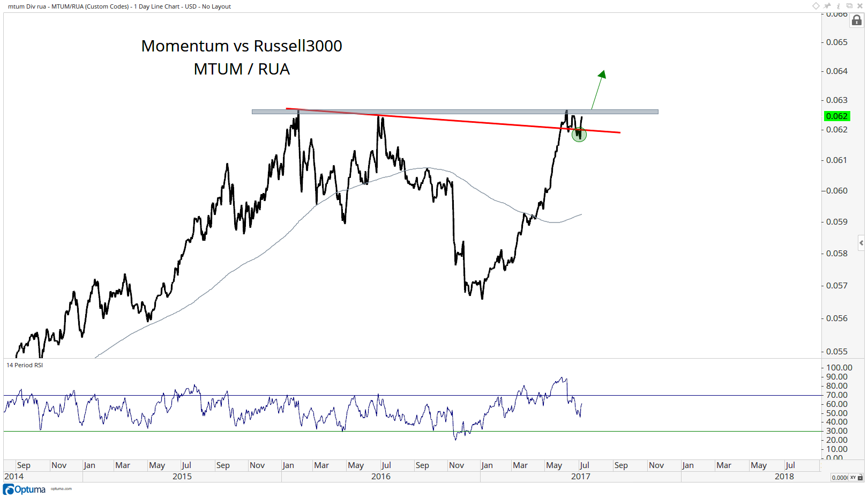Select the grey horizontal resistance zone
This screenshot has width=868, height=497.
coord(455,112)
